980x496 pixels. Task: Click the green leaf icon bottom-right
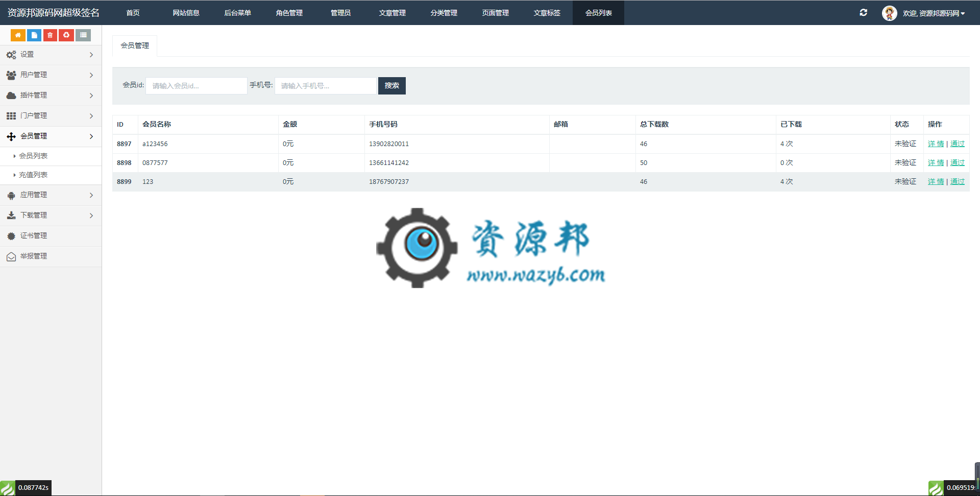click(x=936, y=488)
